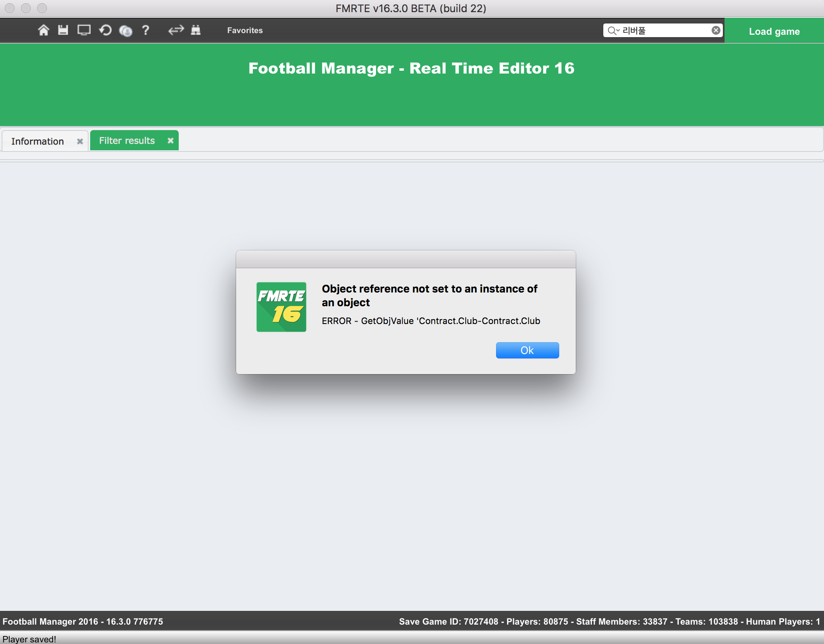Close the Information tab

click(x=80, y=141)
